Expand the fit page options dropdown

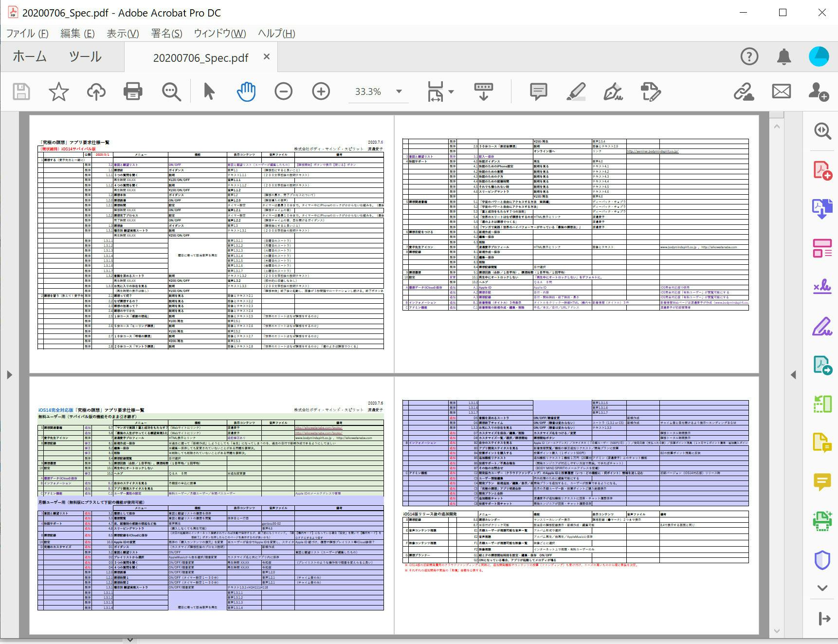[451, 92]
